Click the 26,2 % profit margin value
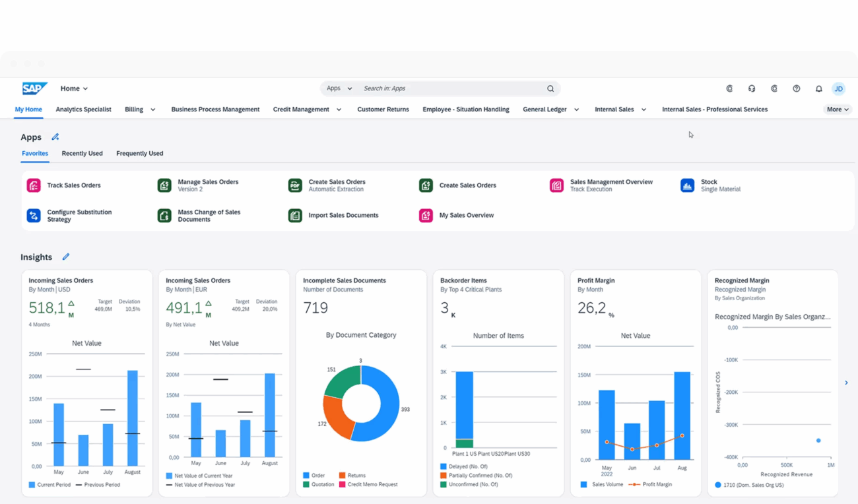 [x=596, y=307]
